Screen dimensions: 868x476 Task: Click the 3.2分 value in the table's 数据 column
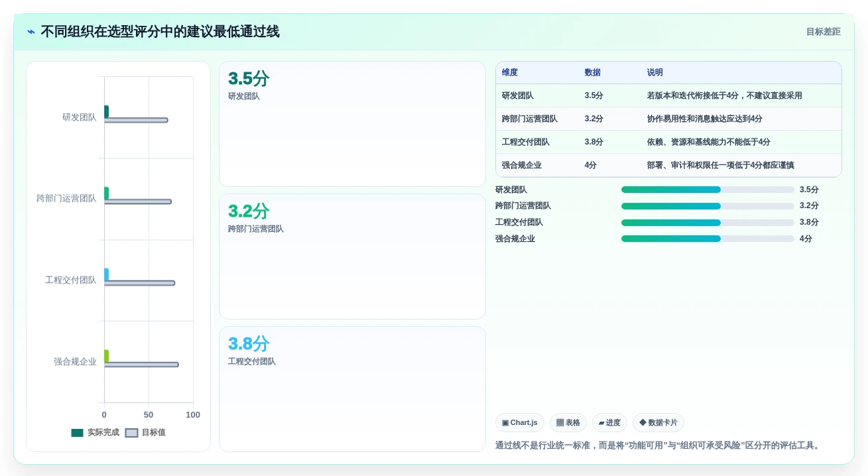(x=593, y=119)
